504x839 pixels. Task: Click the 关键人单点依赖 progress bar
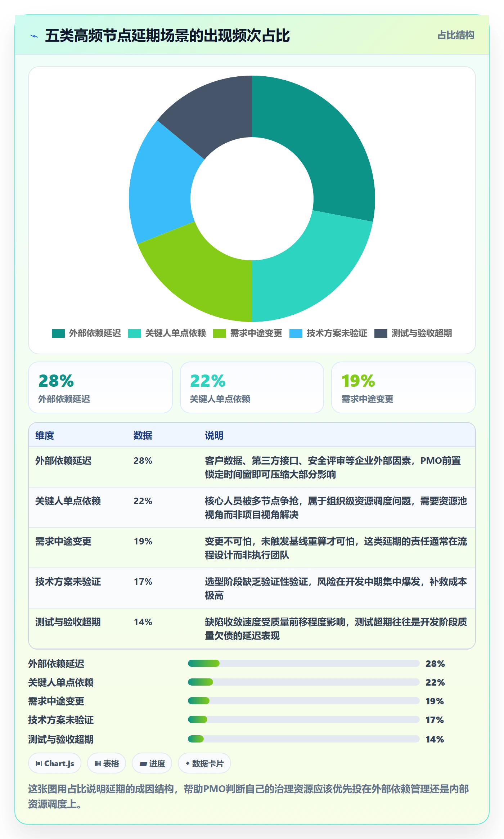pos(304,682)
